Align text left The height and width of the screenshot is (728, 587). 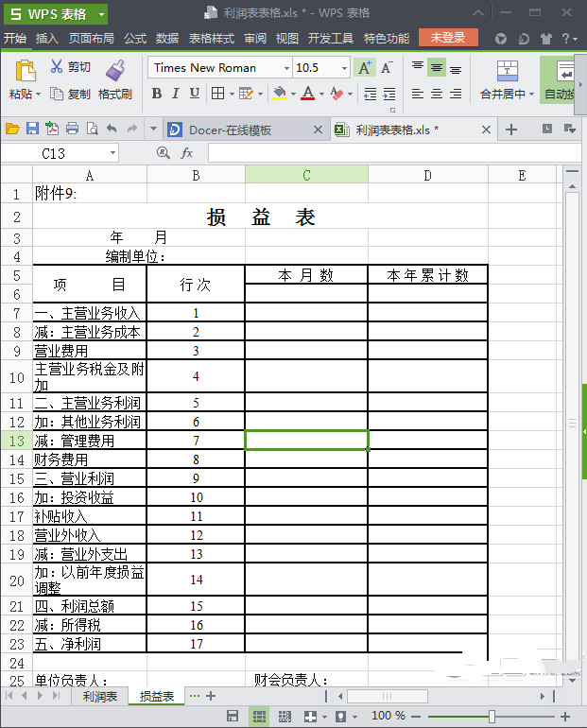(418, 94)
